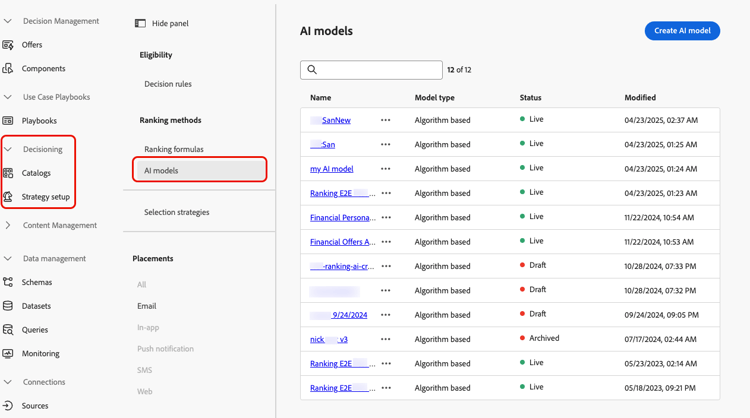Collapse the Decision Management section
This screenshot has height=418, width=750.
pos(8,21)
